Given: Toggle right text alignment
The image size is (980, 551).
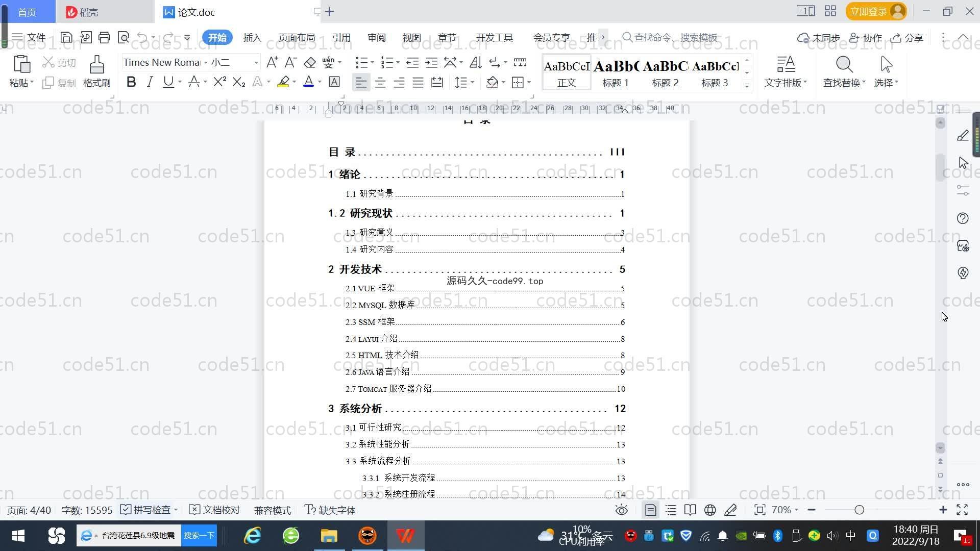Looking at the screenshot, I should pos(399,82).
